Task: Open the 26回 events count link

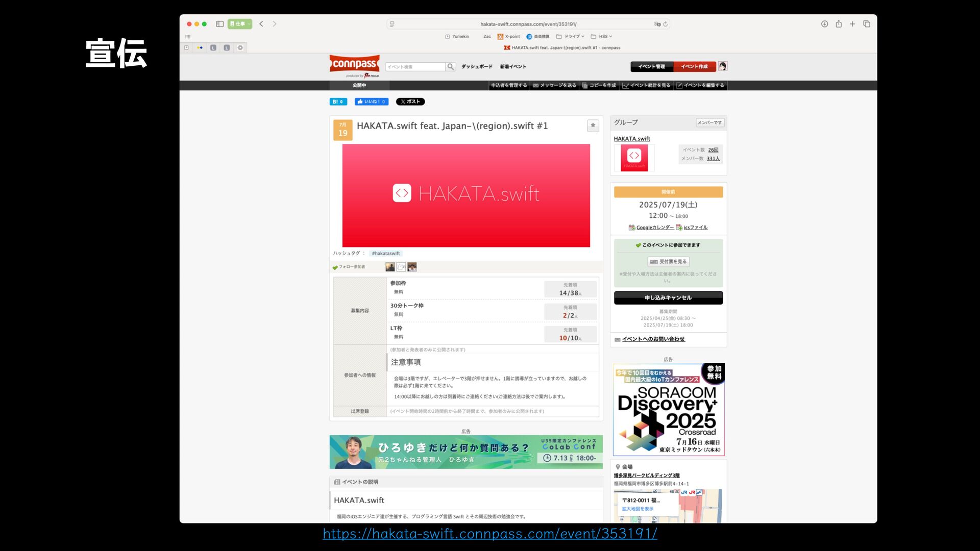Action: [x=713, y=150]
